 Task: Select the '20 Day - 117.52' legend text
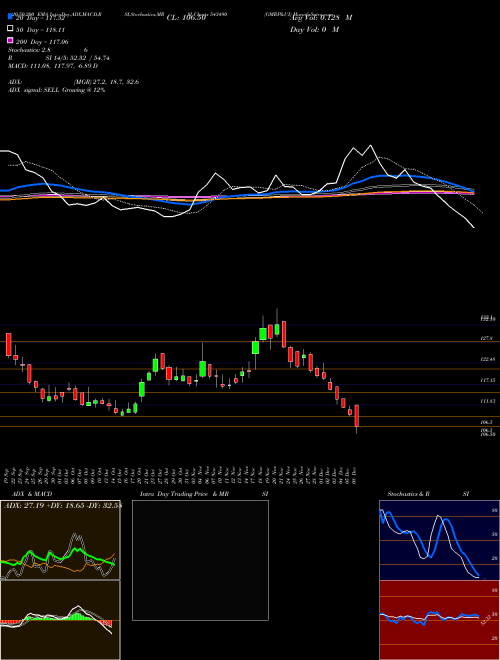pyautogui.click(x=40, y=18)
